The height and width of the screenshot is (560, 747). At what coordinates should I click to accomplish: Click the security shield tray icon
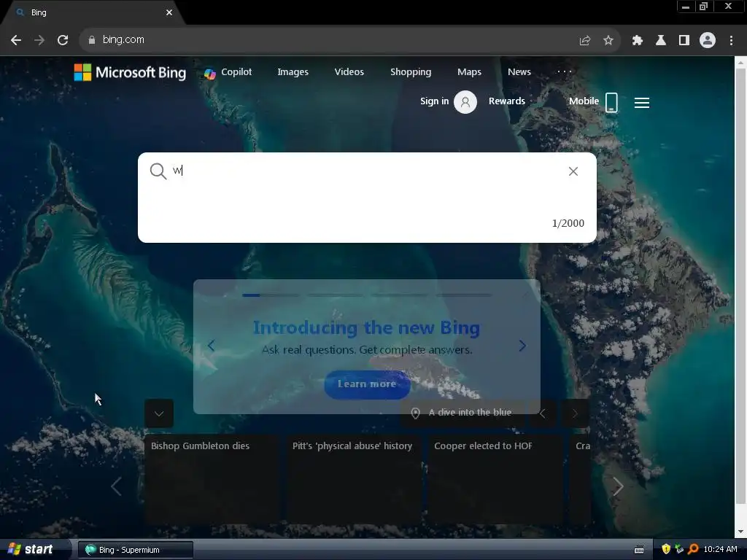coord(666,550)
